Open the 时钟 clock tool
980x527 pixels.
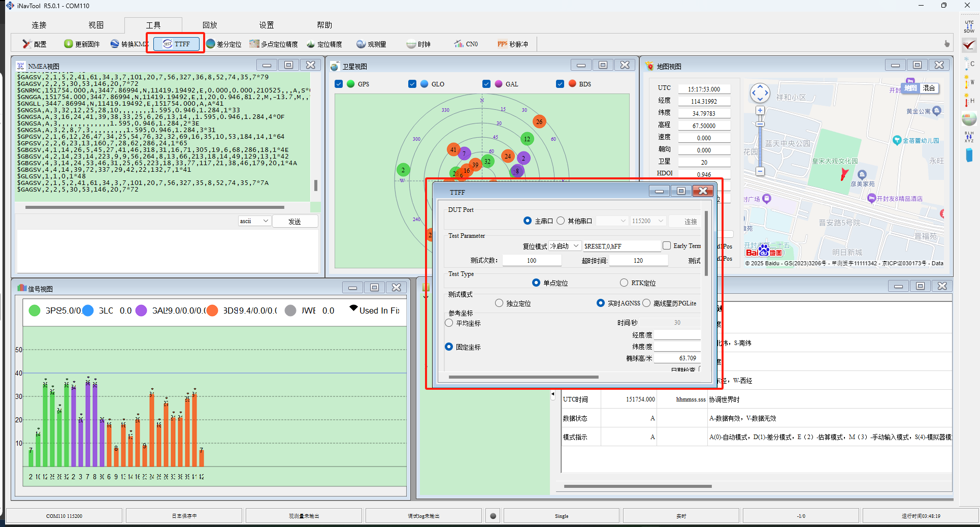(418, 44)
